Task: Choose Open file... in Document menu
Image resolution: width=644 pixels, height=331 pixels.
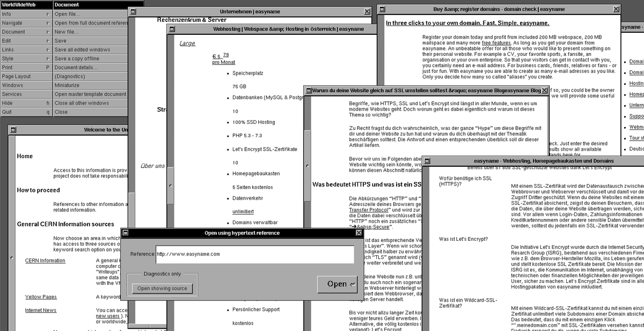Action: 90,14
